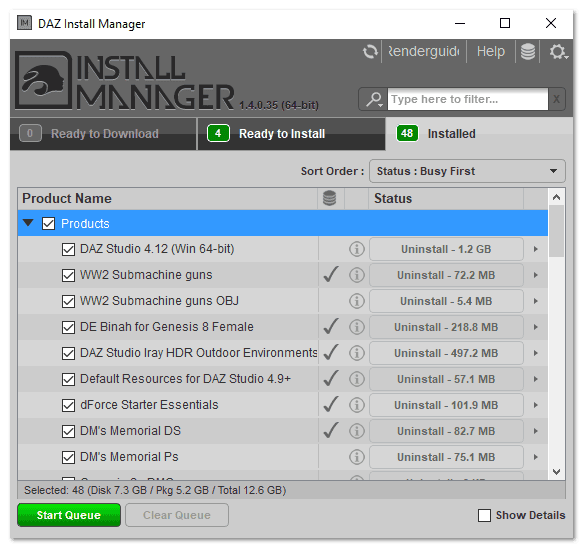Open the Help menu
The image size is (582, 548).
tap(491, 52)
